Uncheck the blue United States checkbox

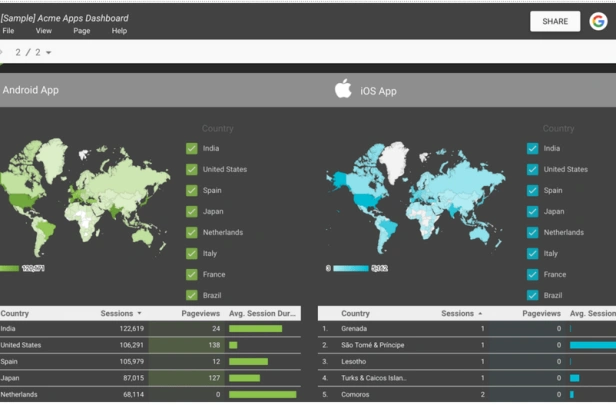(x=532, y=169)
